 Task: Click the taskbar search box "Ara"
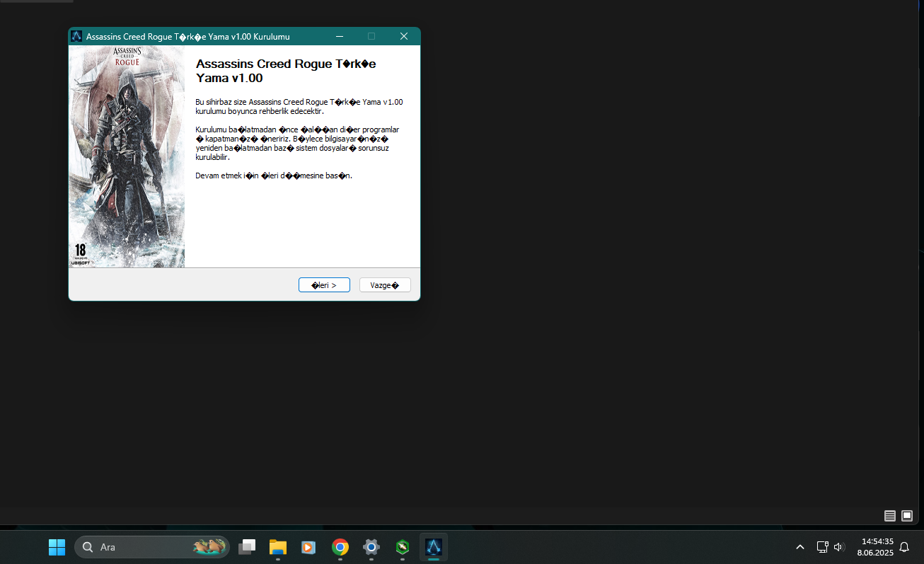coord(152,547)
